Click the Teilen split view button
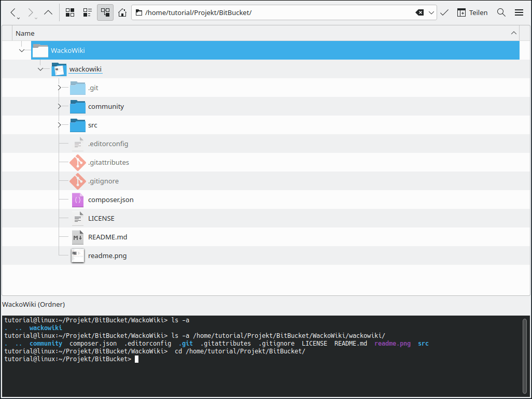This screenshot has height=399, width=532. 472,12
